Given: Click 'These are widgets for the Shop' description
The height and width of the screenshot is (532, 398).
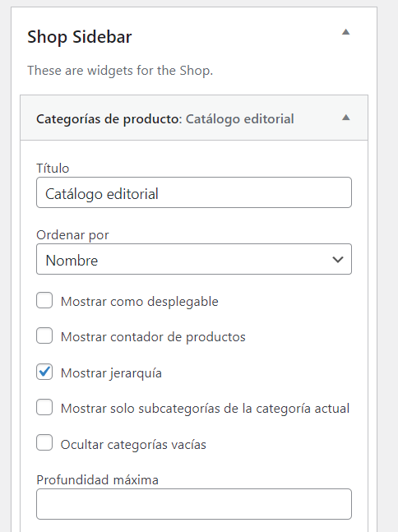Looking at the screenshot, I should [120, 71].
